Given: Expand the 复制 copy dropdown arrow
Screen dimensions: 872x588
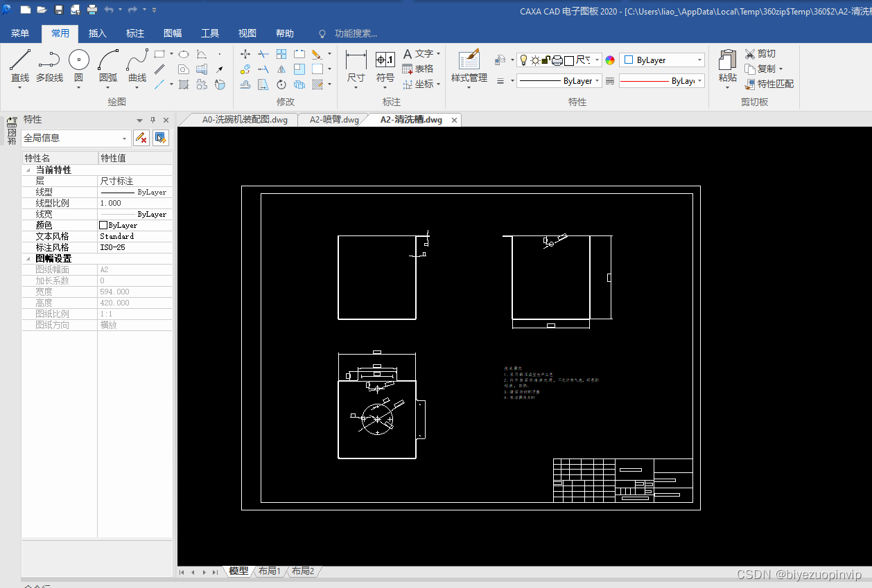Looking at the screenshot, I should click(781, 69).
